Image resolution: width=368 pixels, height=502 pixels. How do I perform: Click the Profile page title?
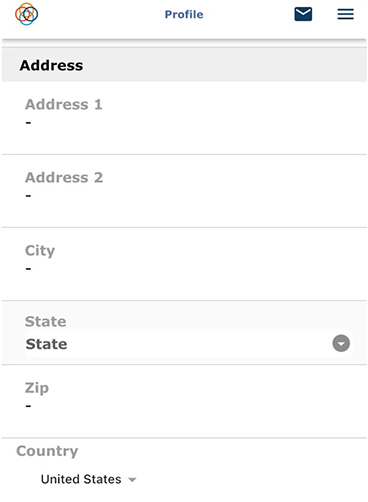184,14
